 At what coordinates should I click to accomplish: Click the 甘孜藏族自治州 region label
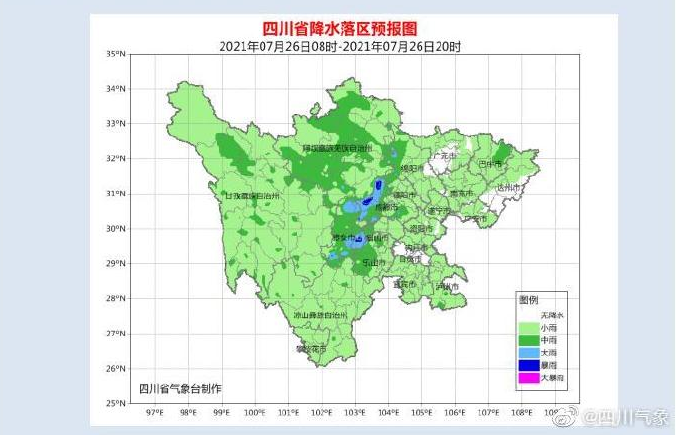click(253, 196)
